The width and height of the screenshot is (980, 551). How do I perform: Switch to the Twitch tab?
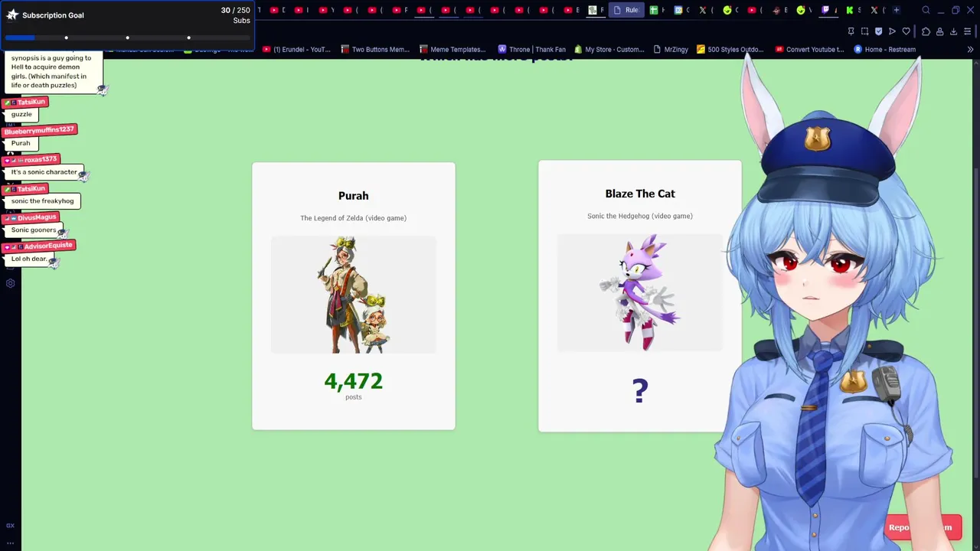click(x=828, y=10)
